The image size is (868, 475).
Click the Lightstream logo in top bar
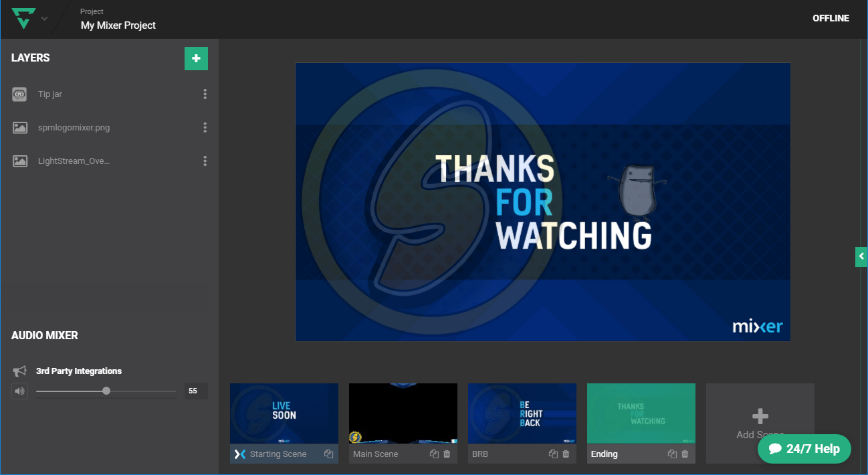pos(23,19)
